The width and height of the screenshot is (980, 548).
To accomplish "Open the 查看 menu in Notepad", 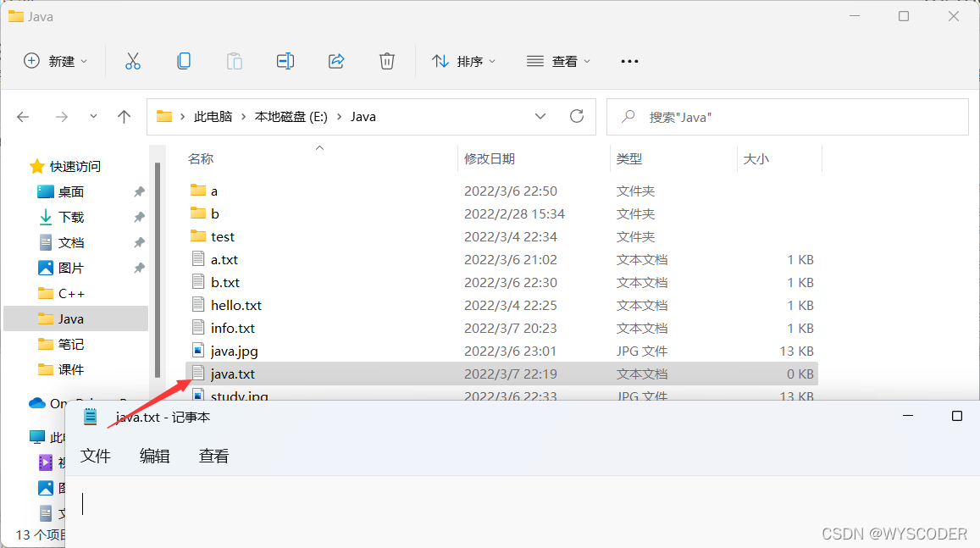I will pyautogui.click(x=213, y=456).
